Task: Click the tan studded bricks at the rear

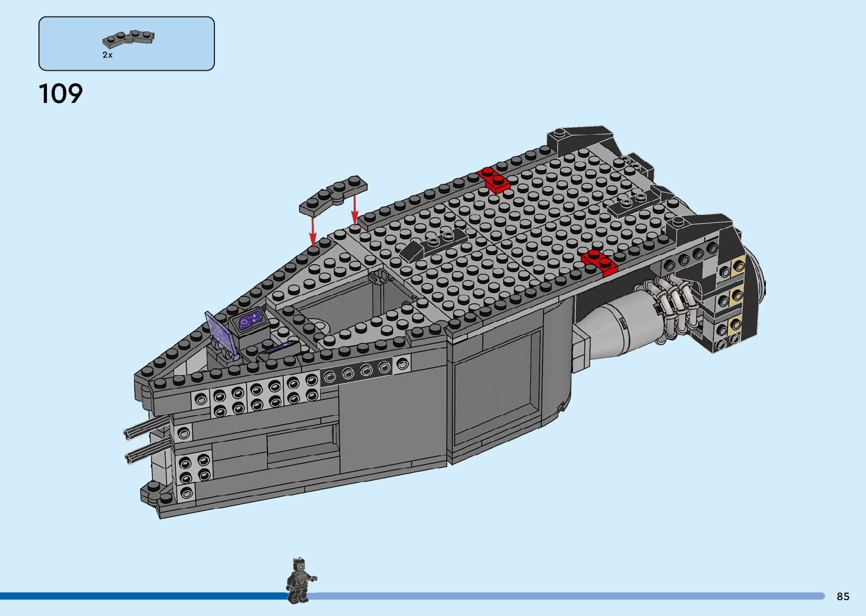Action: coord(736,295)
